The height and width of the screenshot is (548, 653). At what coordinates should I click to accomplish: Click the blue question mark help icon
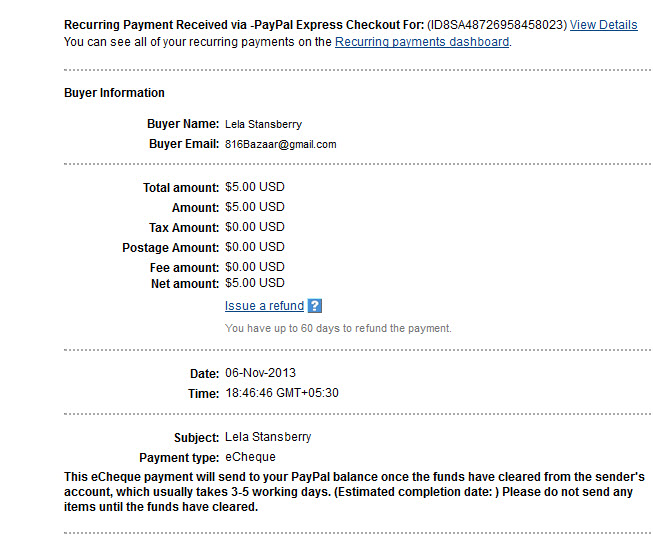pos(314,306)
